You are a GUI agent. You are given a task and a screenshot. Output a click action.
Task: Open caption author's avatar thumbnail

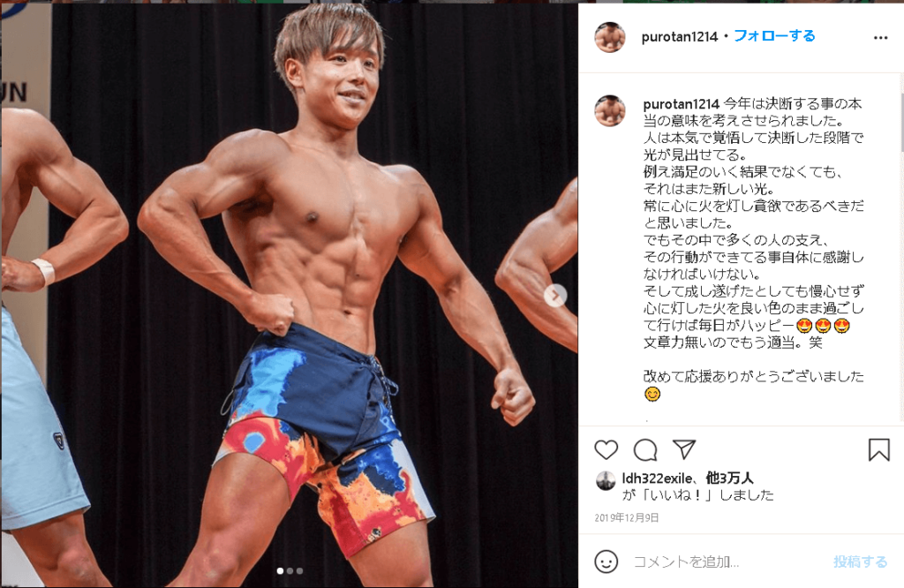(x=610, y=110)
